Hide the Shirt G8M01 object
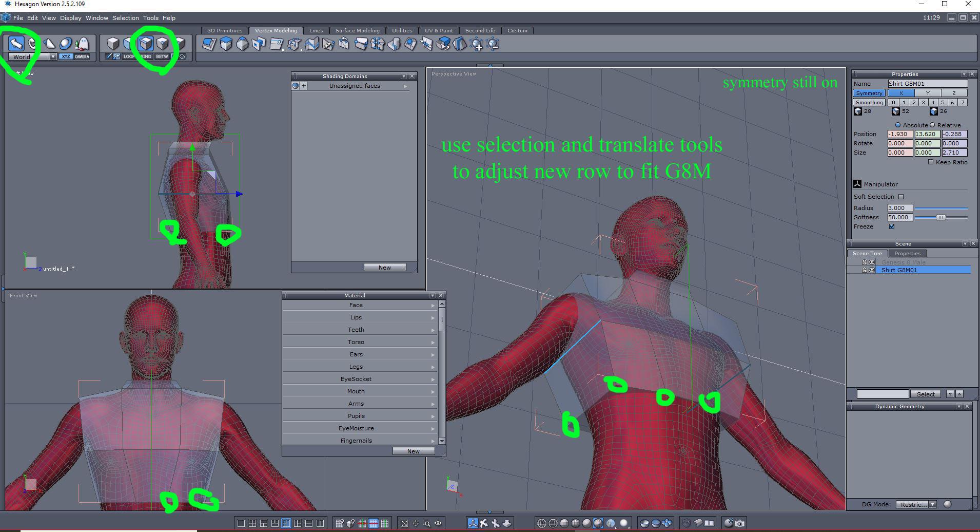Screen dimensions: 980x532 (872, 270)
